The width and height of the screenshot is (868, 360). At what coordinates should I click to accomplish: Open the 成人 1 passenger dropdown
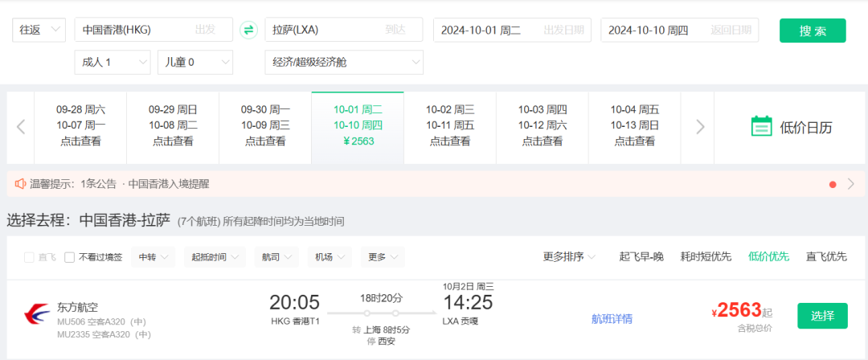pos(113,62)
